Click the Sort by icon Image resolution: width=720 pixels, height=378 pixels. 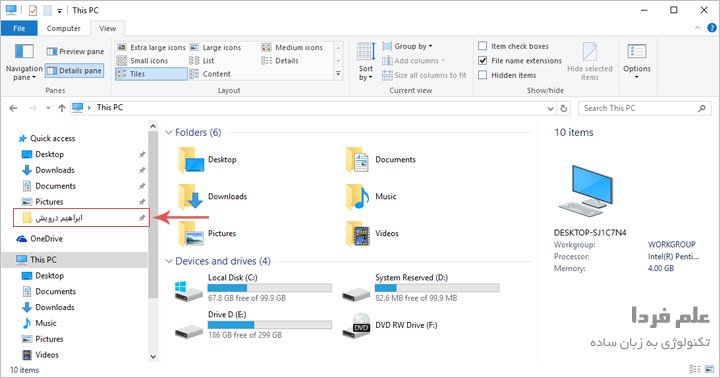366,51
